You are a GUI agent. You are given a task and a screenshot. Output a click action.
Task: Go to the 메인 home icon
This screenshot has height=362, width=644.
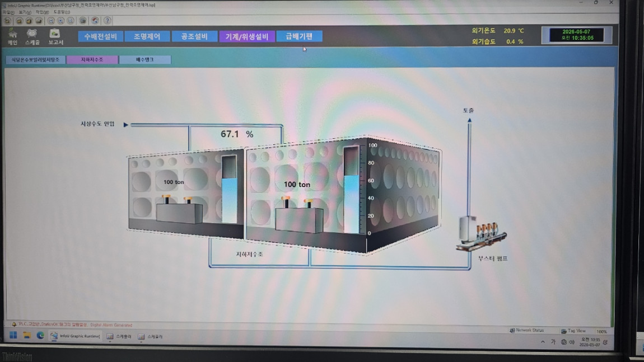[13, 36]
